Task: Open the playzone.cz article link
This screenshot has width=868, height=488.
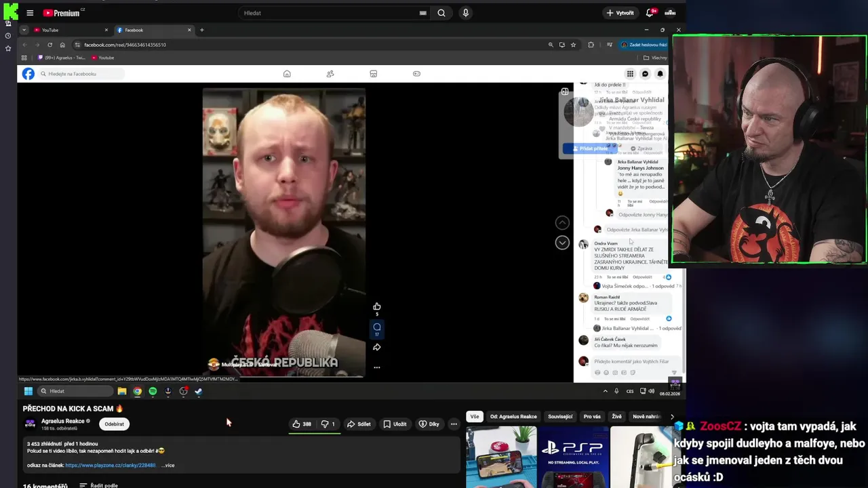Action: 111,466
